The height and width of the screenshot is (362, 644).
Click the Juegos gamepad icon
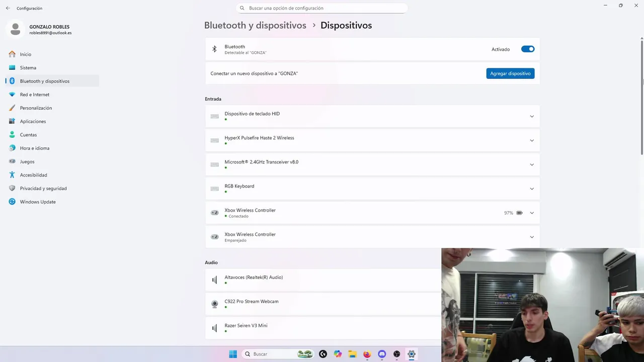tap(12, 161)
